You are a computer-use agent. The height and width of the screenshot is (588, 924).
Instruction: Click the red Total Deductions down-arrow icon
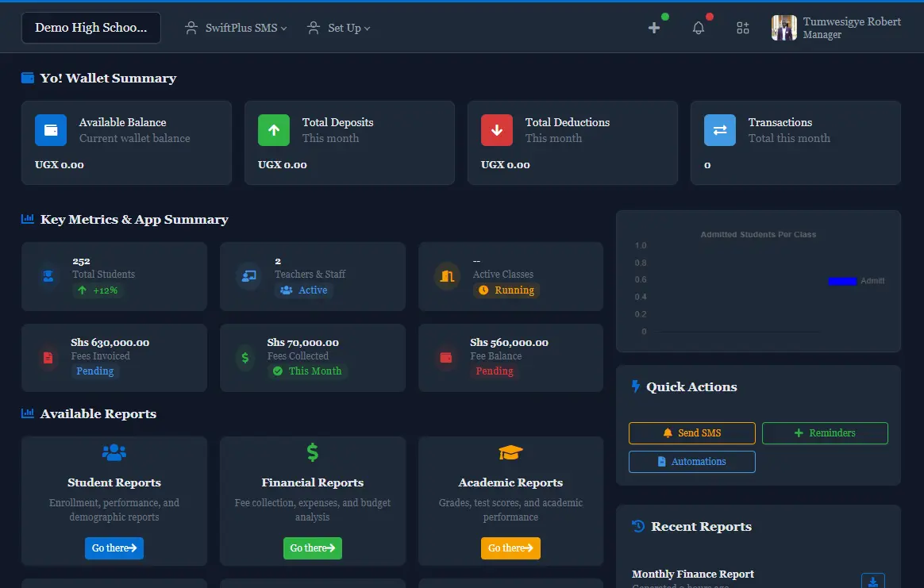click(x=497, y=130)
